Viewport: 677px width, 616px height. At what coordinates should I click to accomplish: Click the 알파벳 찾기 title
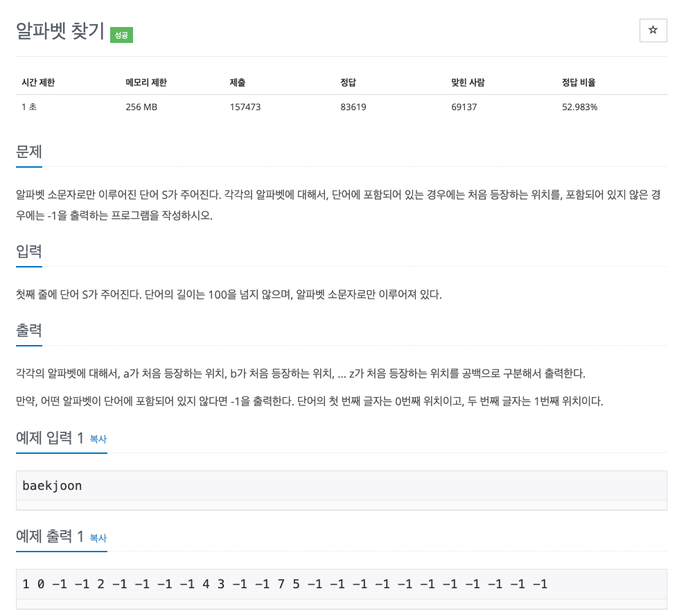(60, 31)
